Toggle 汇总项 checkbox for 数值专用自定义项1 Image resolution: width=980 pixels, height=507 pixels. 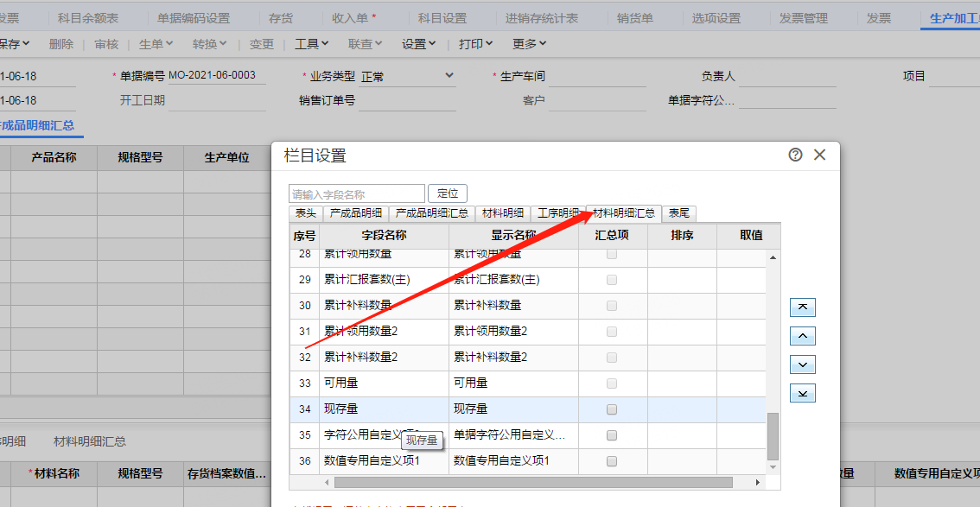[x=612, y=461]
